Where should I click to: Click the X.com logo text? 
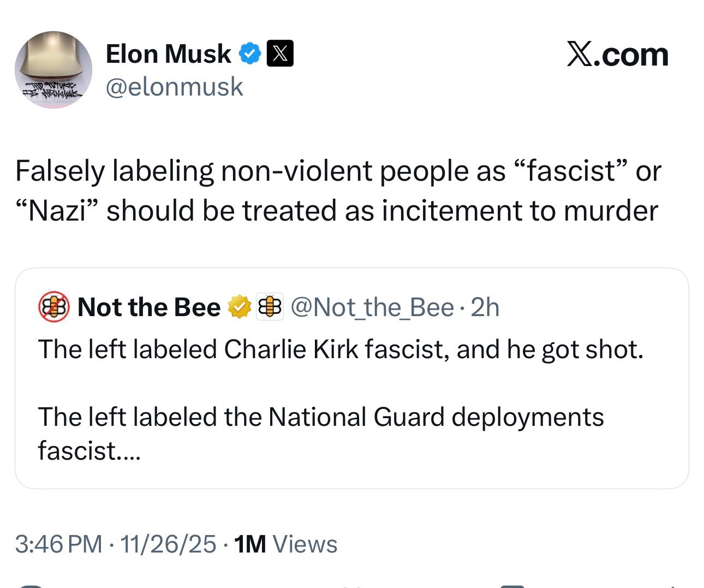pyautogui.click(x=617, y=55)
